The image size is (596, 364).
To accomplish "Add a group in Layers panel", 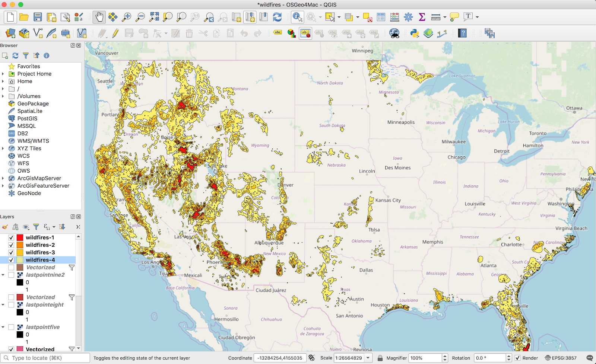I will (x=15, y=227).
